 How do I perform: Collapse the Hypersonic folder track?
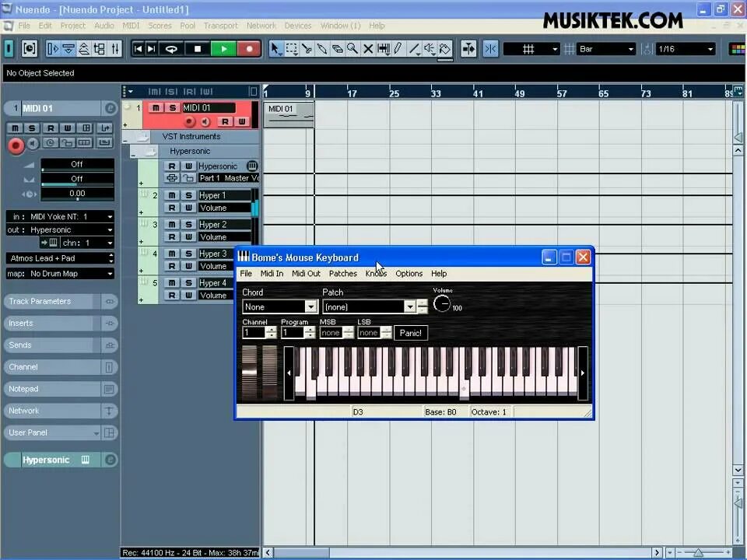[135, 154]
